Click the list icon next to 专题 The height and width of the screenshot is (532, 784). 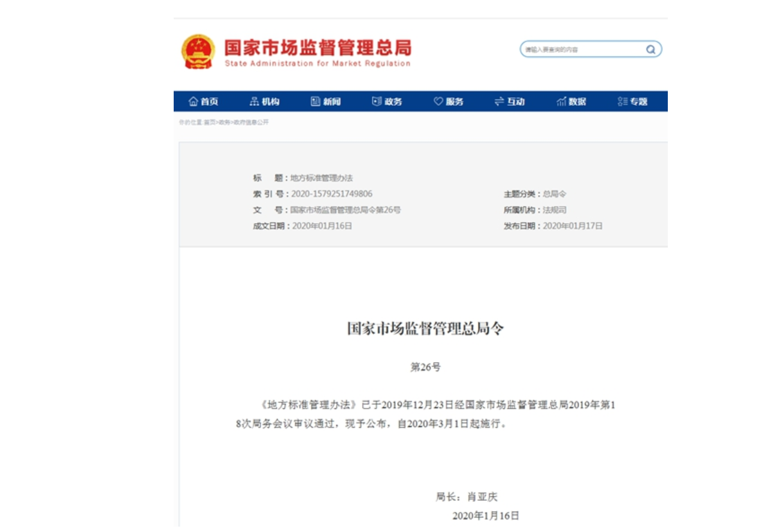(622, 102)
